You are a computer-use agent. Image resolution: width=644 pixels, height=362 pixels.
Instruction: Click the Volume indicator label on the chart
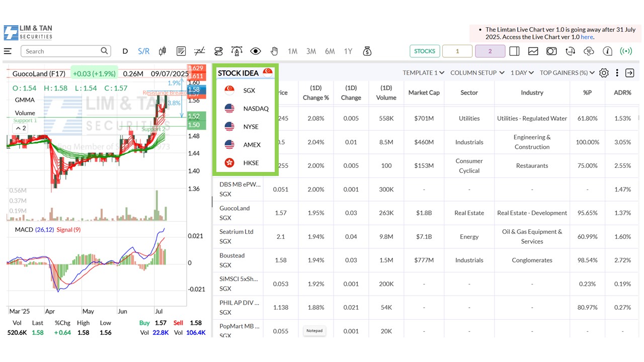25,113
